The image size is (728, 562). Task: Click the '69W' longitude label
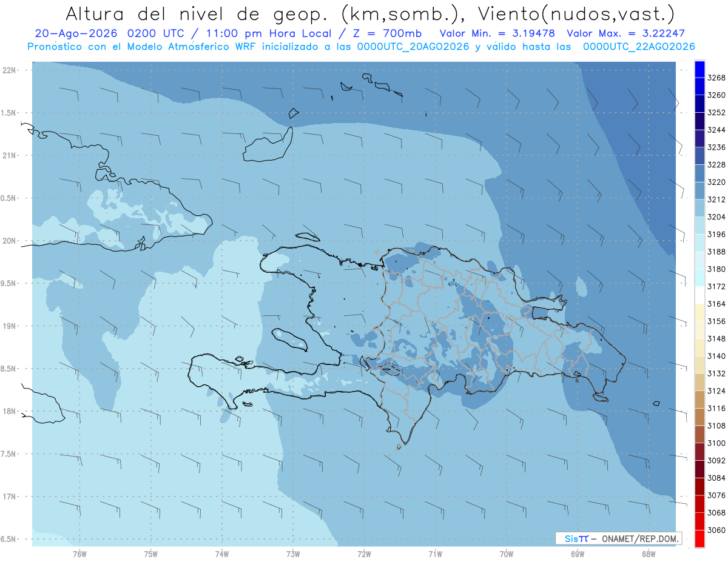click(x=578, y=554)
